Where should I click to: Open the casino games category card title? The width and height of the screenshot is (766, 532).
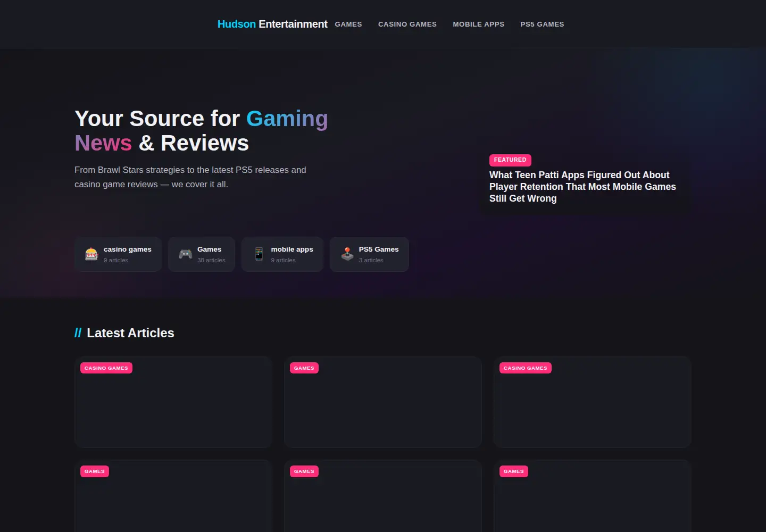click(128, 250)
